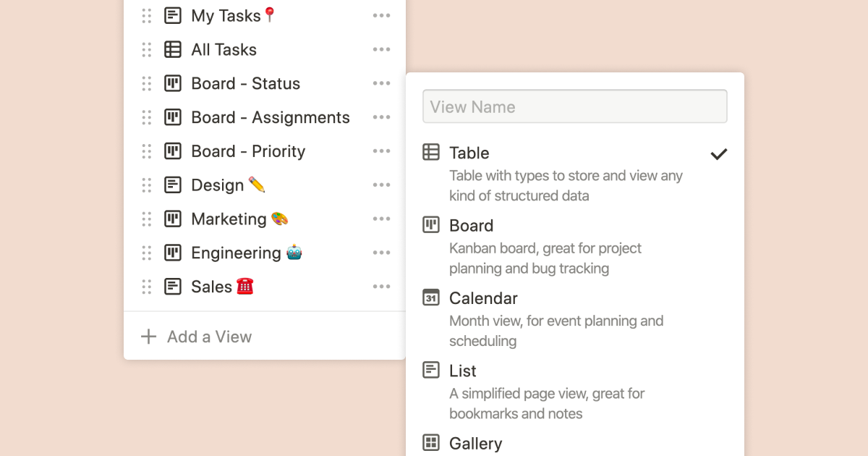Click the board icon beside Engineering
Screen dimensions: 868x456
click(173, 253)
